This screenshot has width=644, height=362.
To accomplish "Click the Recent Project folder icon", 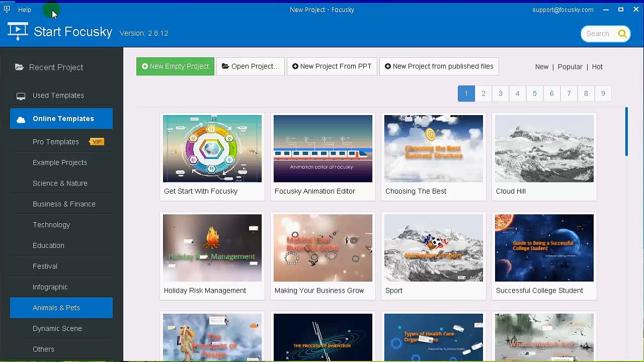I will 20,67.
